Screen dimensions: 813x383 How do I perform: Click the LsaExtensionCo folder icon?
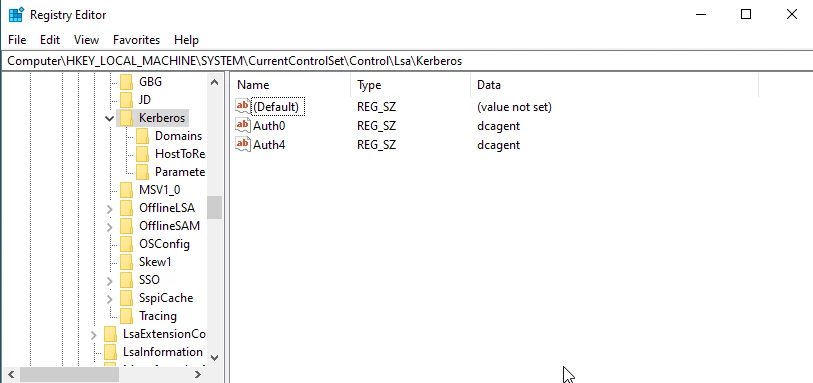[110, 334]
